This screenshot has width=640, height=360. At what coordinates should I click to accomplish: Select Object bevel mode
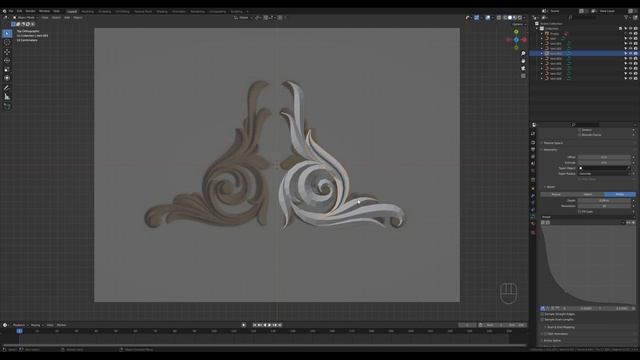(x=588, y=194)
